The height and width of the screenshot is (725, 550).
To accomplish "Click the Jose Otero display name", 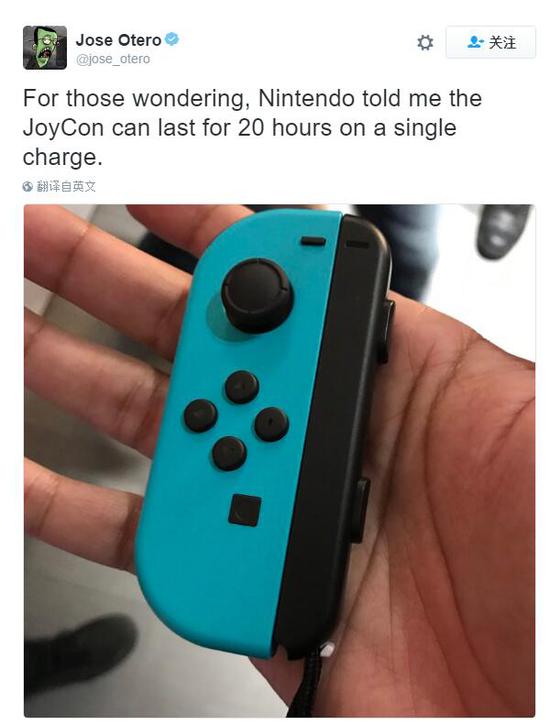I will (x=118, y=40).
